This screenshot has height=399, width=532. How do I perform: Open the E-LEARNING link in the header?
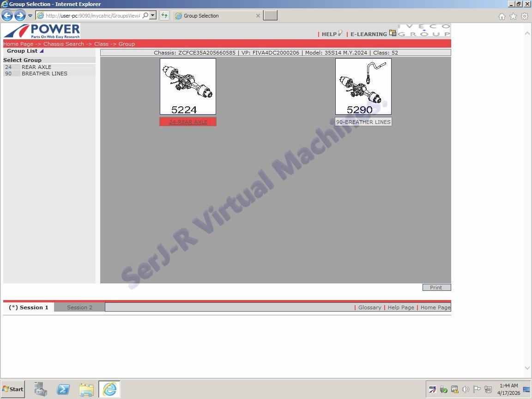point(369,34)
